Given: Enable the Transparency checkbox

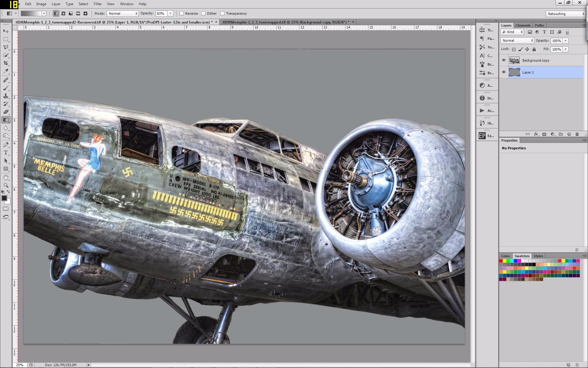Looking at the screenshot, I should coord(223,14).
